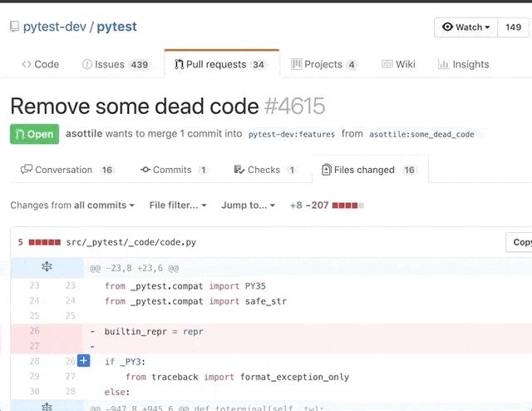Open the 'Changes from all commits' dropdown
This screenshot has width=532, height=411.
[72, 205]
